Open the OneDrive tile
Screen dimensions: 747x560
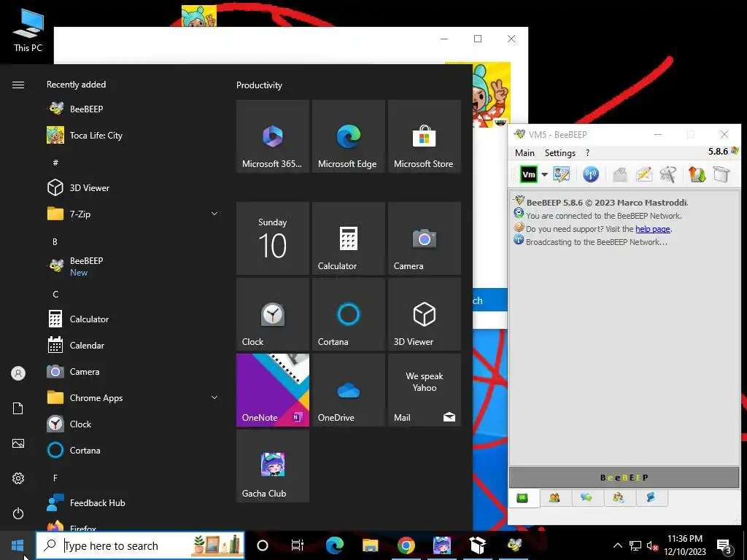(x=348, y=390)
